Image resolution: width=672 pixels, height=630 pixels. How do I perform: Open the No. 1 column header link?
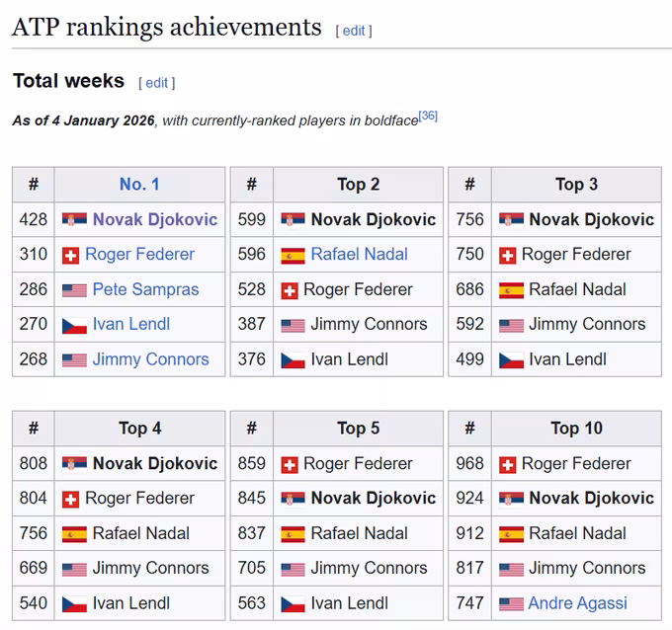coord(139,184)
